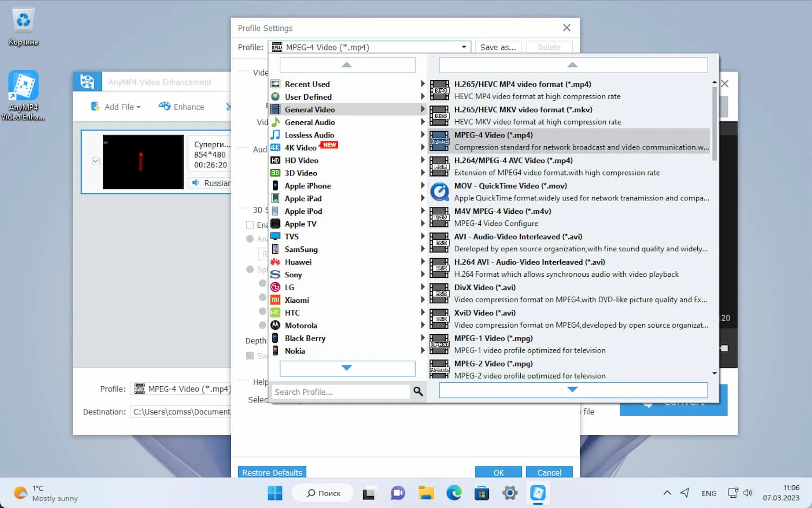Select the MOV QuickTime Video format icon
The image size is (812, 508).
tap(440, 192)
